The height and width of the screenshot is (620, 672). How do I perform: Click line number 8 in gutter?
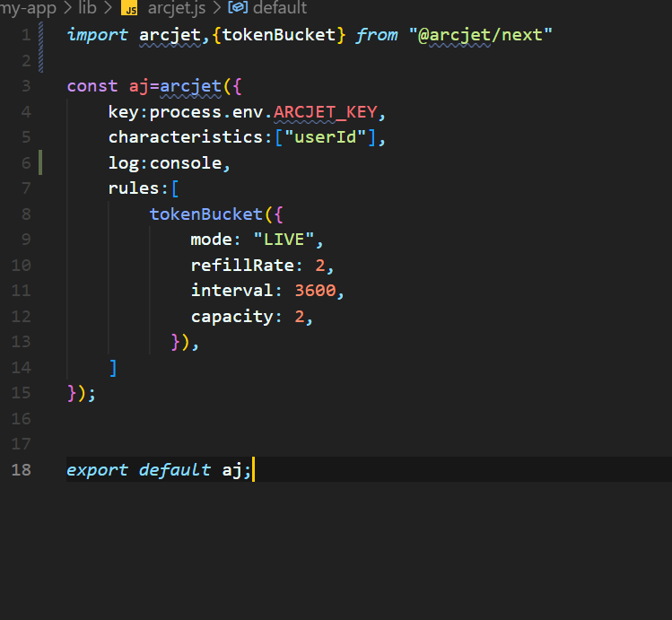(x=26, y=214)
